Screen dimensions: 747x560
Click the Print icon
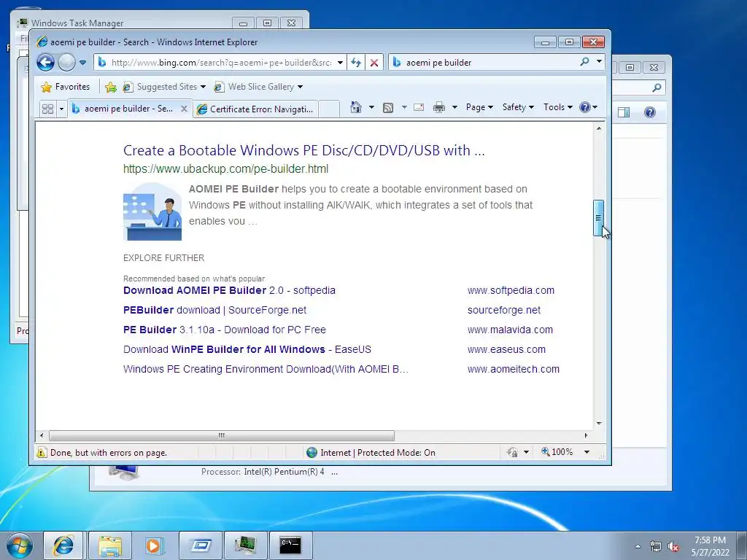click(x=438, y=108)
